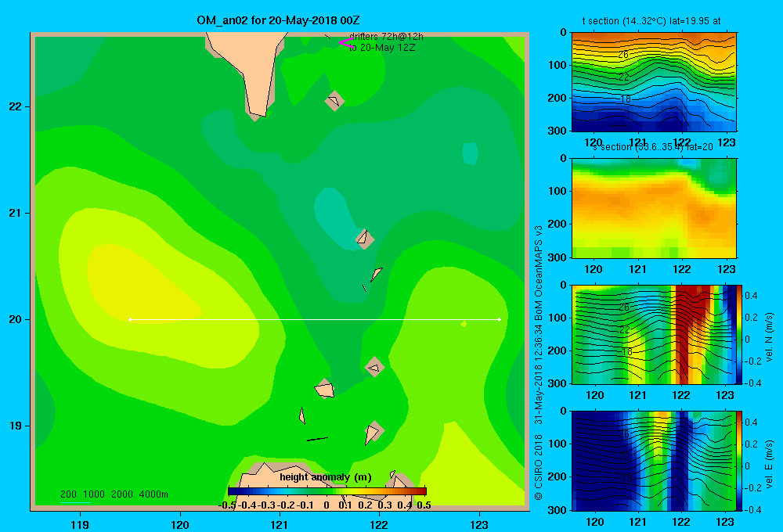Click longitude 122 under the vel. N section
This screenshot has height=532, width=783.
point(682,395)
